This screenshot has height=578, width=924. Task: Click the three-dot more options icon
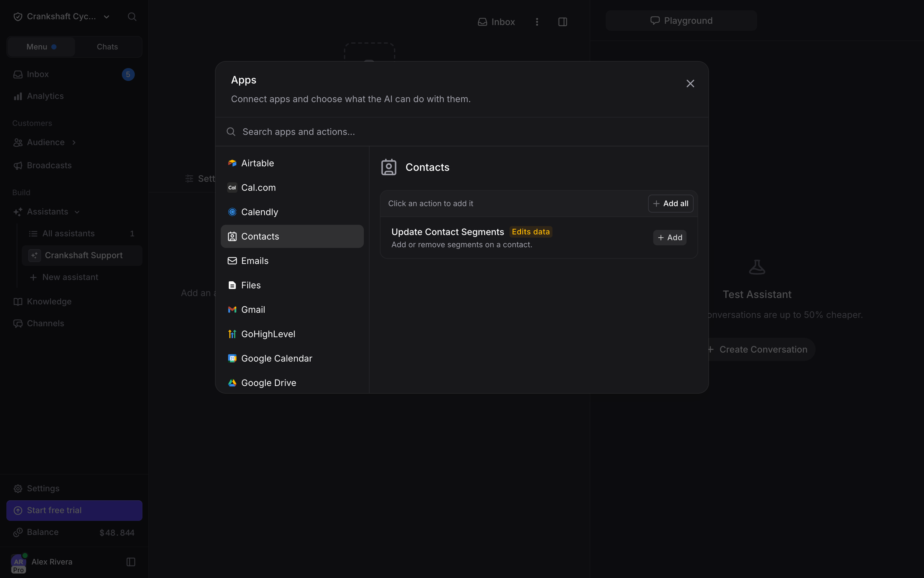coord(537,22)
